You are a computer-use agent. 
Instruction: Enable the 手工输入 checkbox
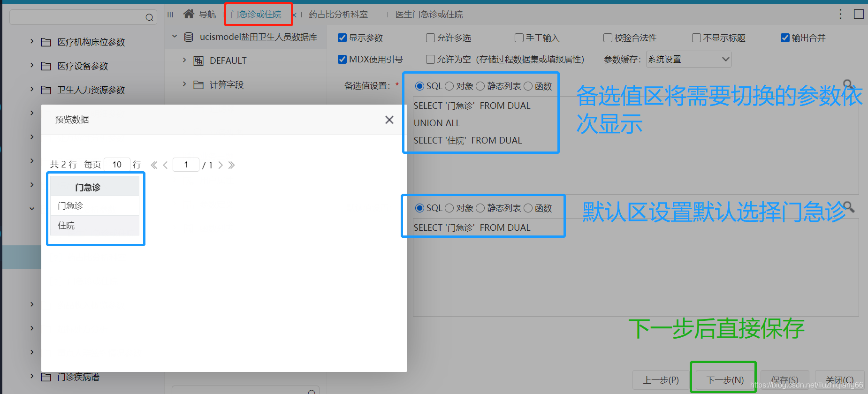click(519, 38)
